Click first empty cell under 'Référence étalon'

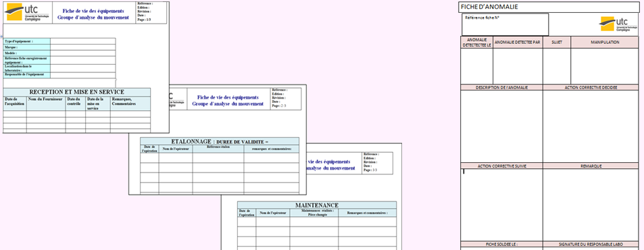click(x=218, y=157)
